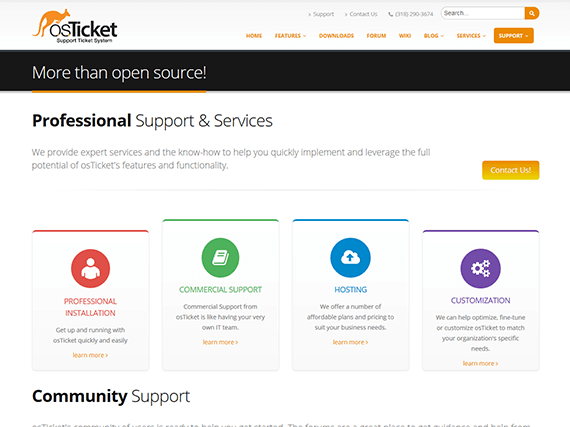Screen dimensions: 570x427
Task: Open the Hosting heading link
Action: tap(350, 290)
